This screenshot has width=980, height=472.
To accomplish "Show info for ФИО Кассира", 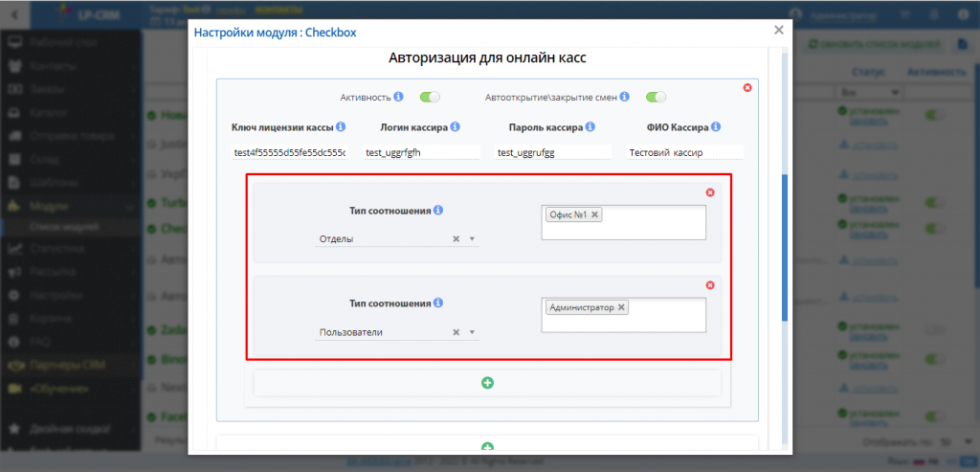I will (716, 127).
